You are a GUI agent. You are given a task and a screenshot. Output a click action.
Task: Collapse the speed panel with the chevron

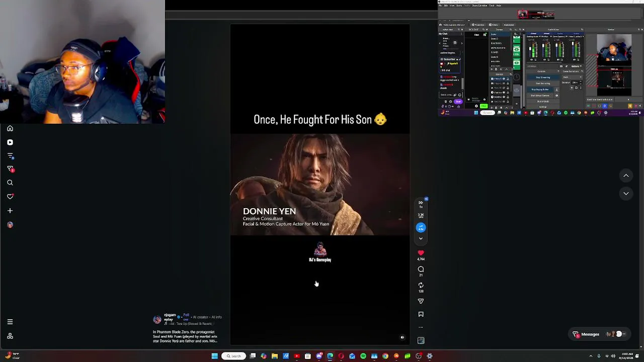coord(421,239)
